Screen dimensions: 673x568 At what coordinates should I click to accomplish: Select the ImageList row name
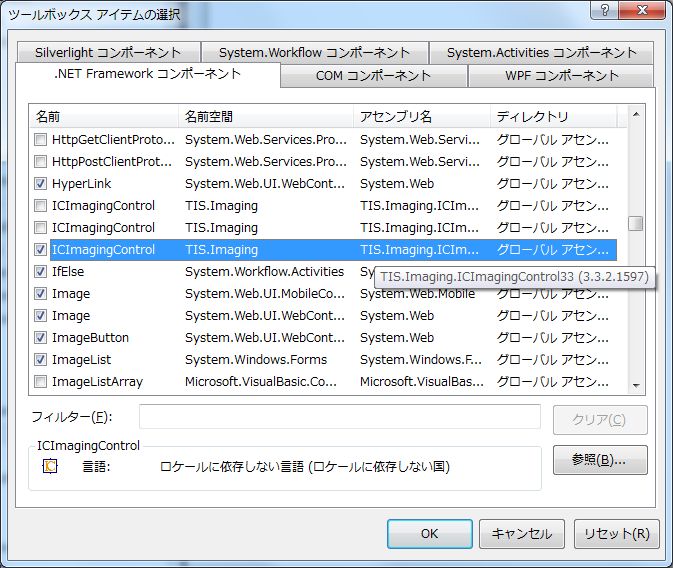(x=82, y=359)
